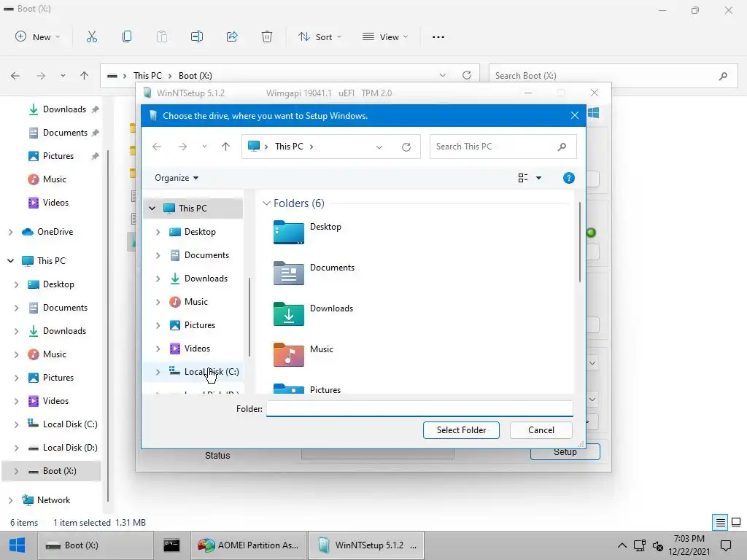Viewport: 747px width, 560px height.
Task: Click the Folder name input field
Action: tap(419, 408)
